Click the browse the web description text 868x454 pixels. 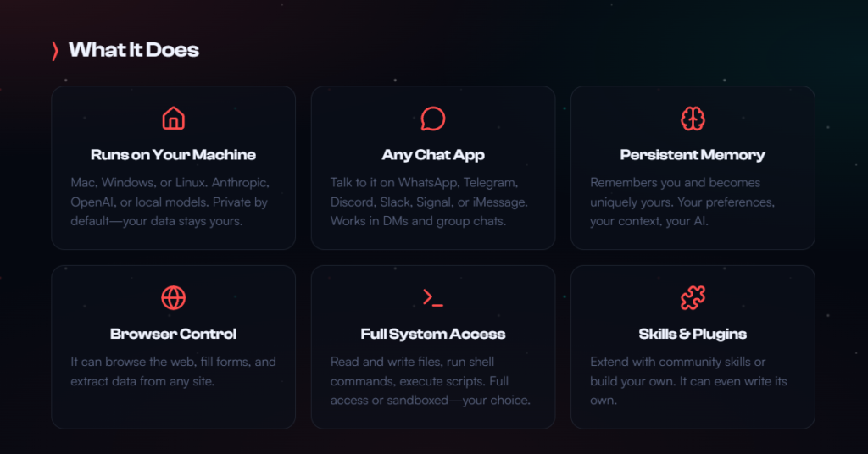[x=173, y=371]
